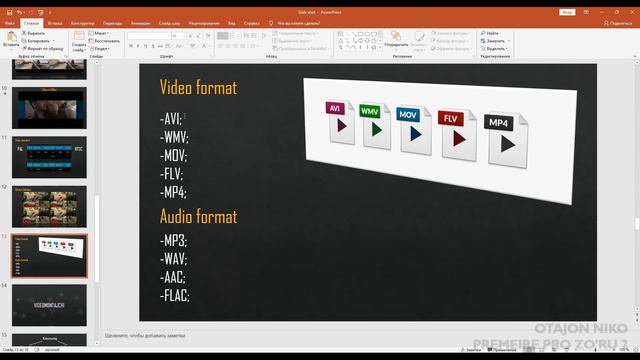
Task: Click the '-FLAC;' bullet line
Action: point(175,295)
